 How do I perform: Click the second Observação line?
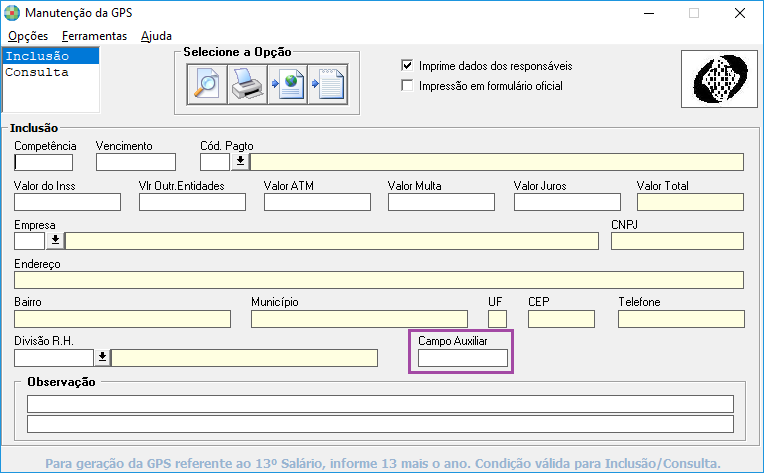(380, 424)
